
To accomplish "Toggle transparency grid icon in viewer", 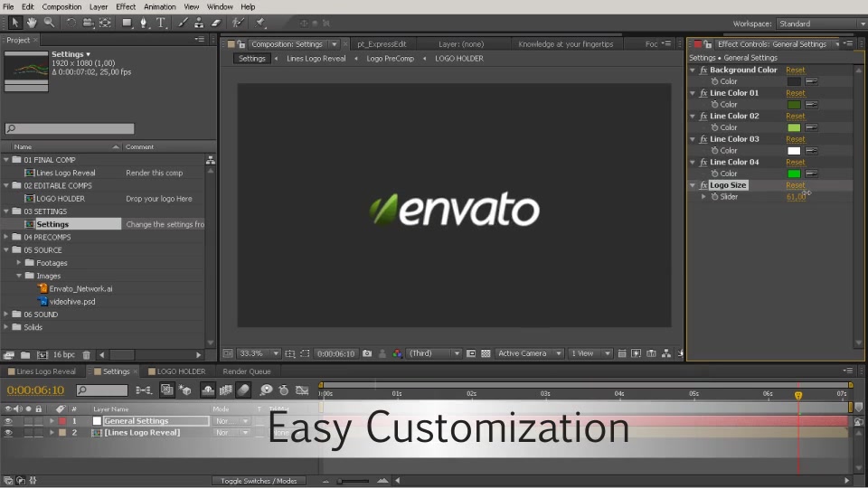I will (486, 353).
